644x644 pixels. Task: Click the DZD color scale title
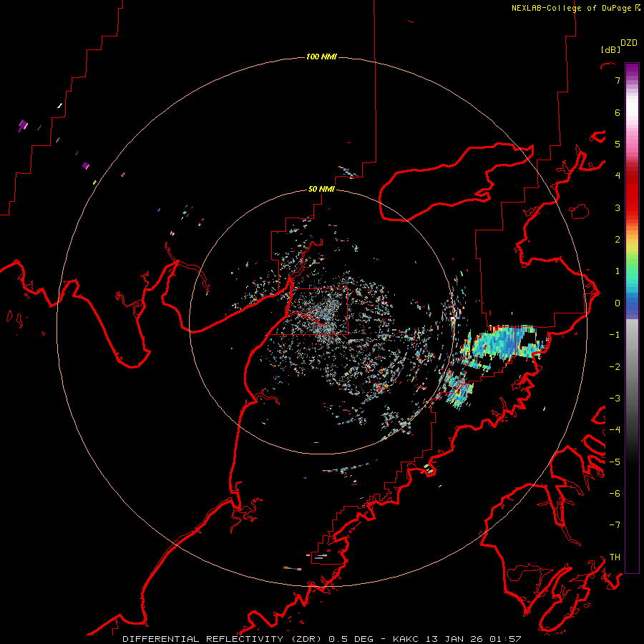pyautogui.click(x=629, y=43)
